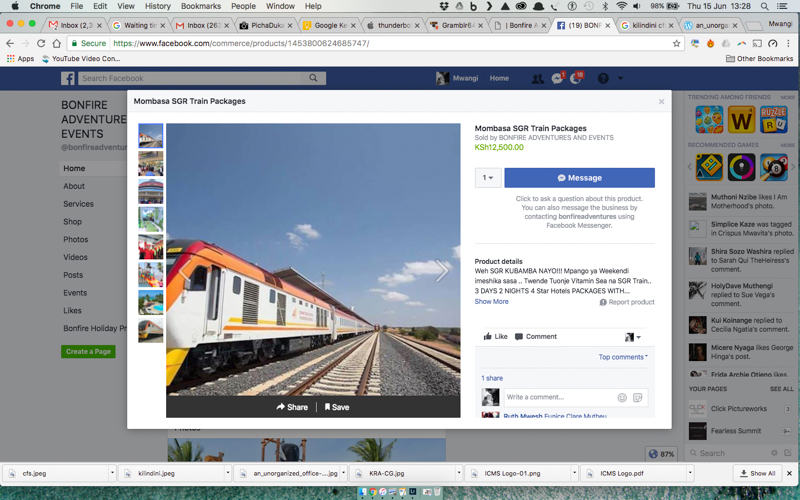Viewport: 800px width, 500px height.
Task: Click the Facebook logo icon
Action: 68,78
